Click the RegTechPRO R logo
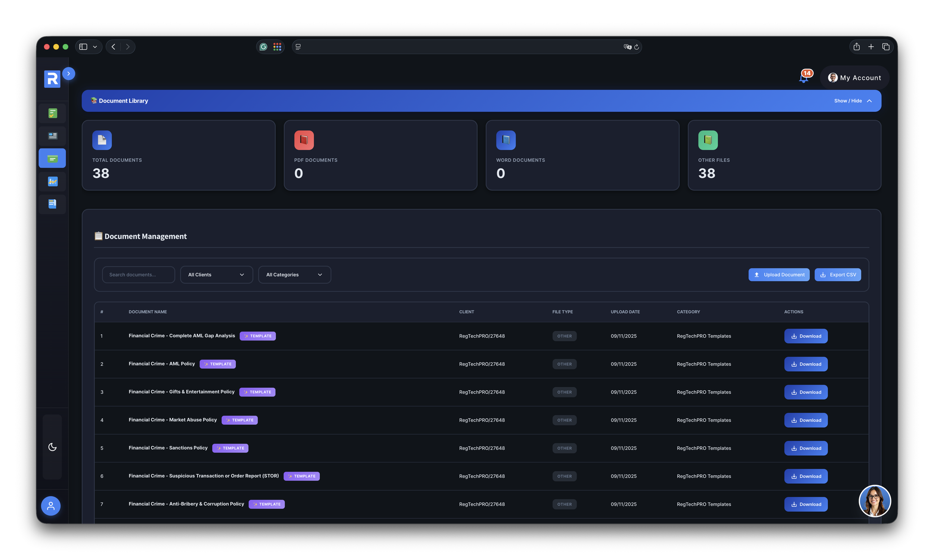Screen dimensions: 934x560 pos(52,79)
